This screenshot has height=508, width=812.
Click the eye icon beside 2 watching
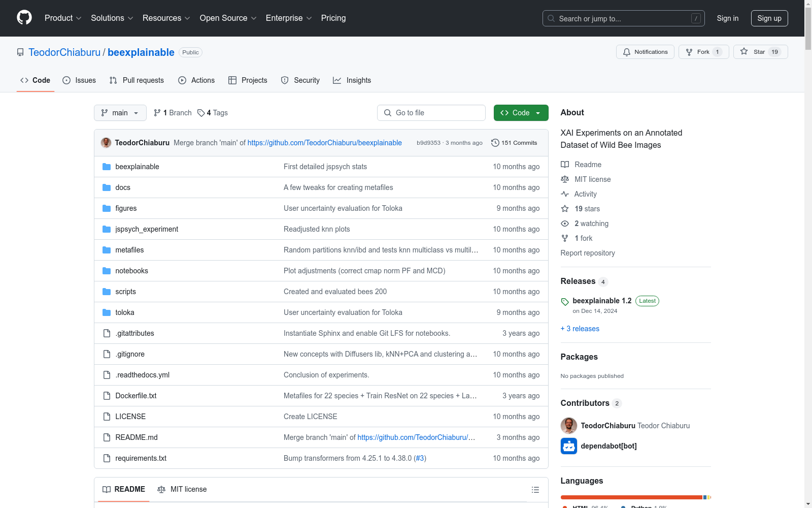[565, 224]
